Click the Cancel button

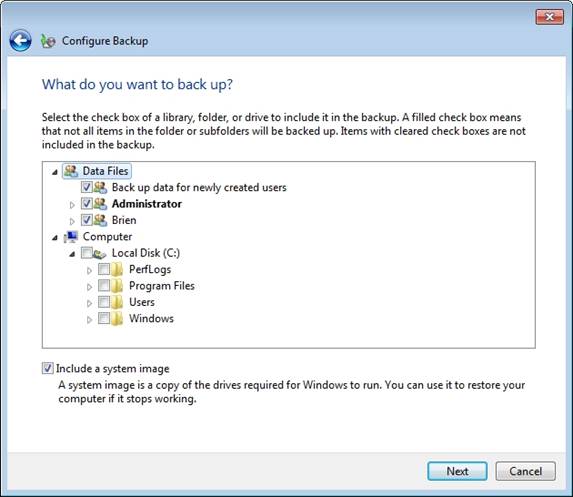525,471
